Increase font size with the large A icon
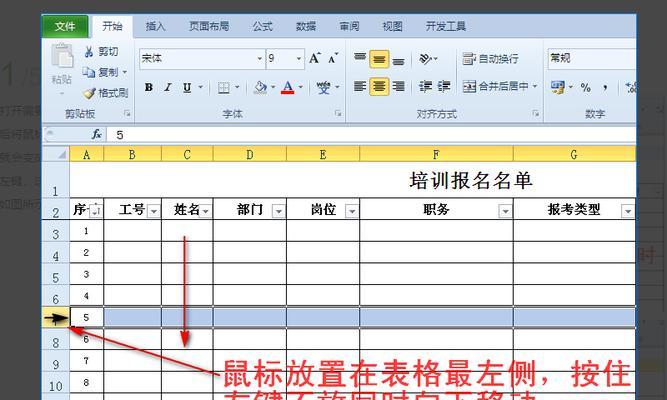667x400 pixels. (315, 58)
